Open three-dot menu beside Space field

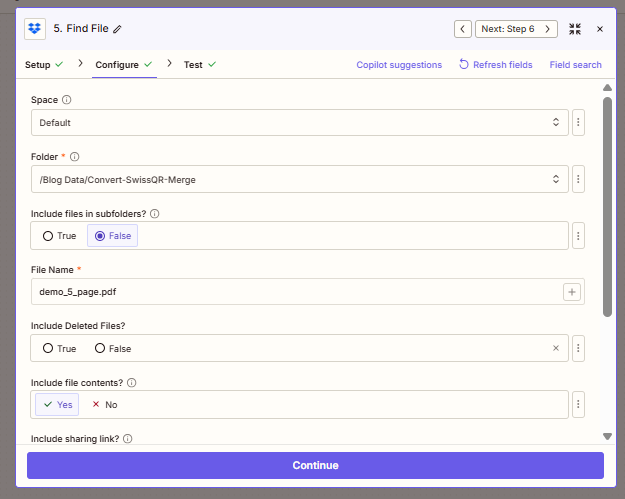point(578,123)
